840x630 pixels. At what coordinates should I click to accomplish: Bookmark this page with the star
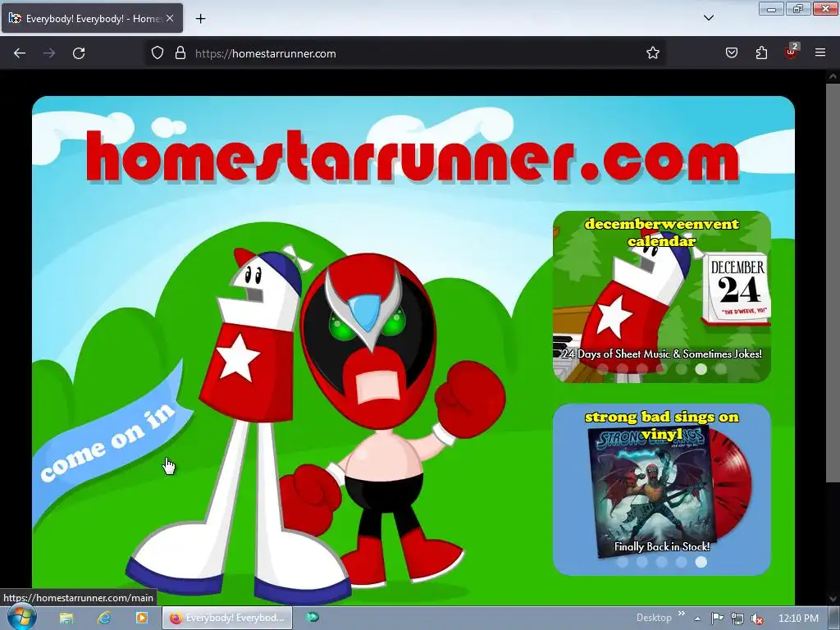click(x=652, y=53)
